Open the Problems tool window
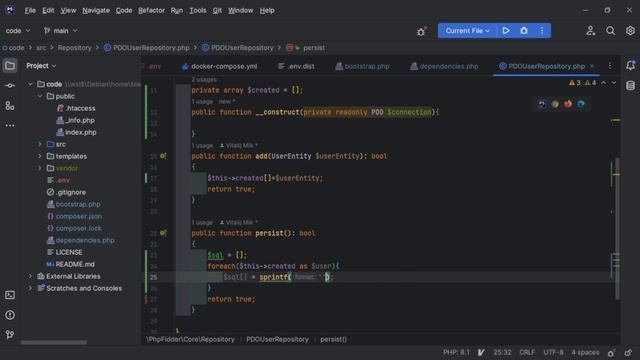The image size is (640, 360). 10,315
